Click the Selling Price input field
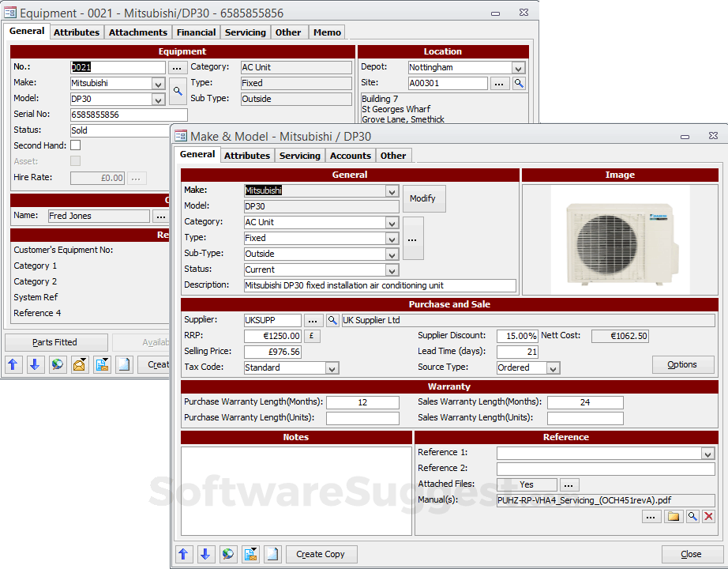 [x=272, y=352]
